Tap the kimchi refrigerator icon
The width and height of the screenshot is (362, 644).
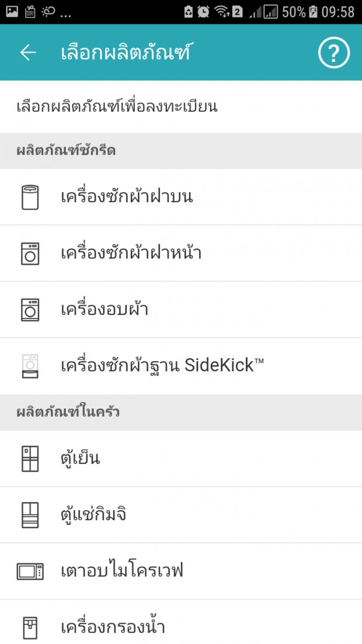click(30, 515)
